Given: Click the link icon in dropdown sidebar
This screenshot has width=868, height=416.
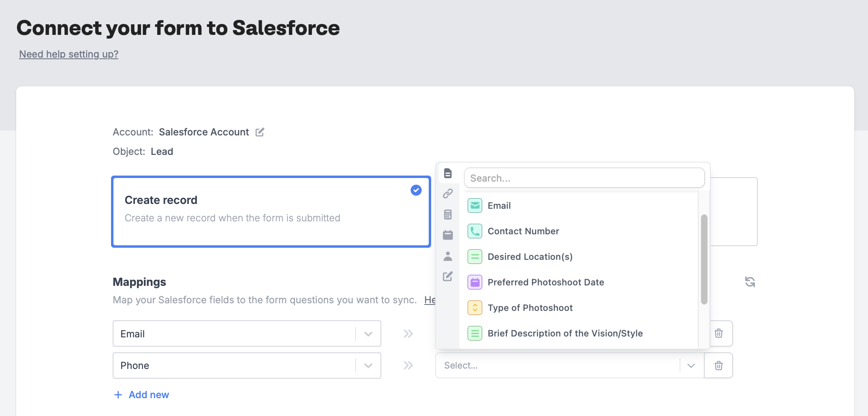Looking at the screenshot, I should tap(448, 194).
